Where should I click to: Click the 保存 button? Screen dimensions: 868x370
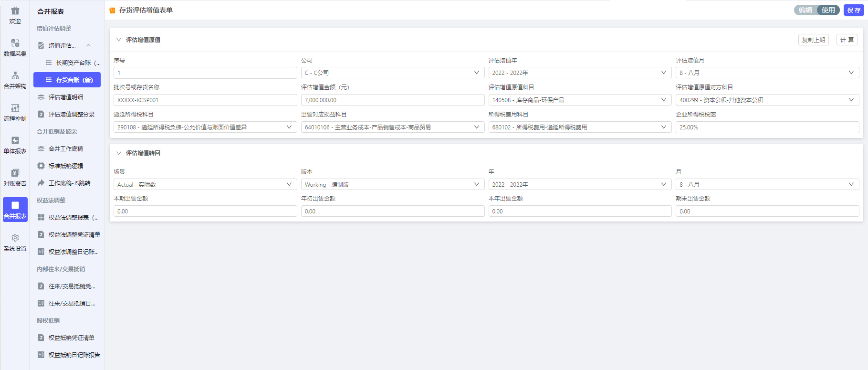point(853,10)
